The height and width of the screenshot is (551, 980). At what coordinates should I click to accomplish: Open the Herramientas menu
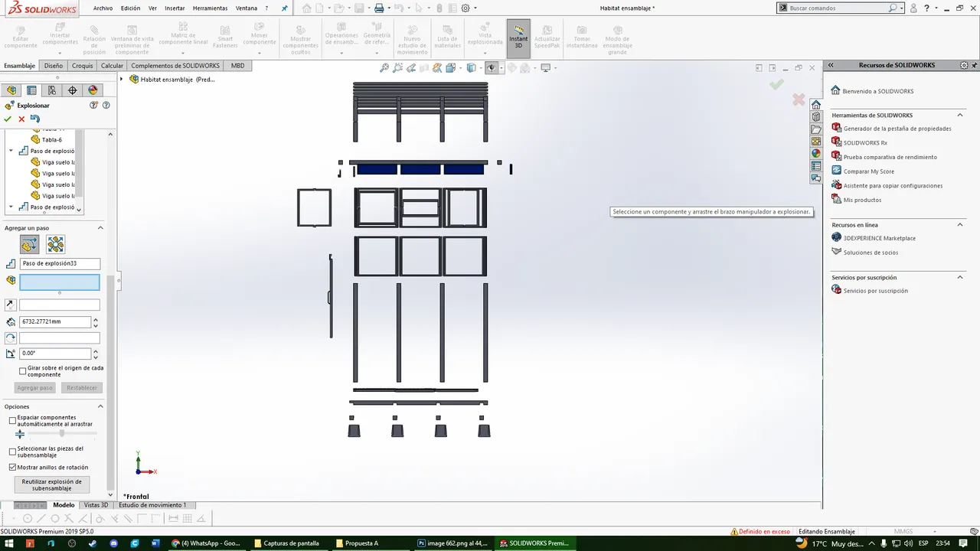[210, 8]
